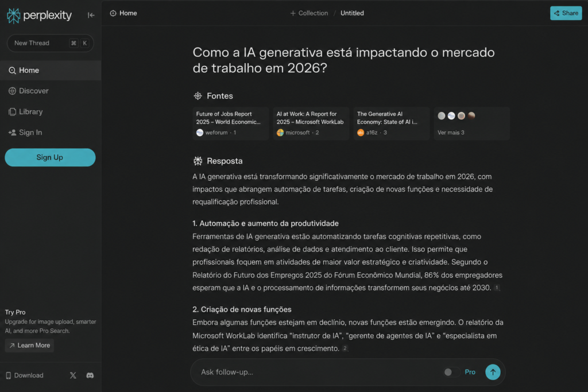Click the Pro label next to the toggle

point(470,372)
